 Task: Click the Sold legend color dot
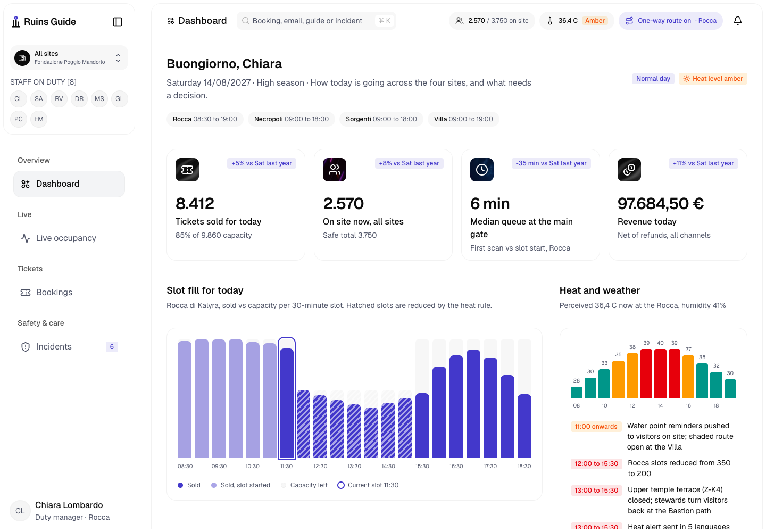180,485
